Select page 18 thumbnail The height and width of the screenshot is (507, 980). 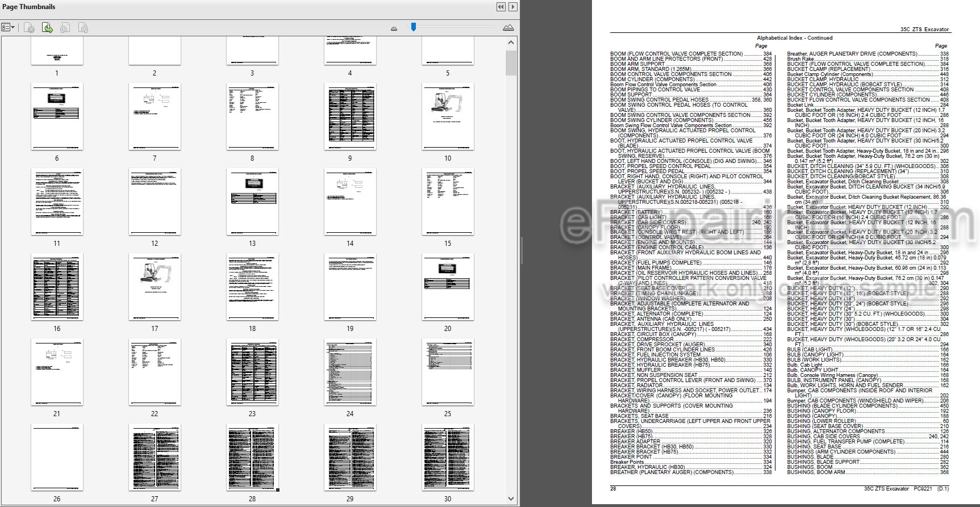click(x=252, y=287)
